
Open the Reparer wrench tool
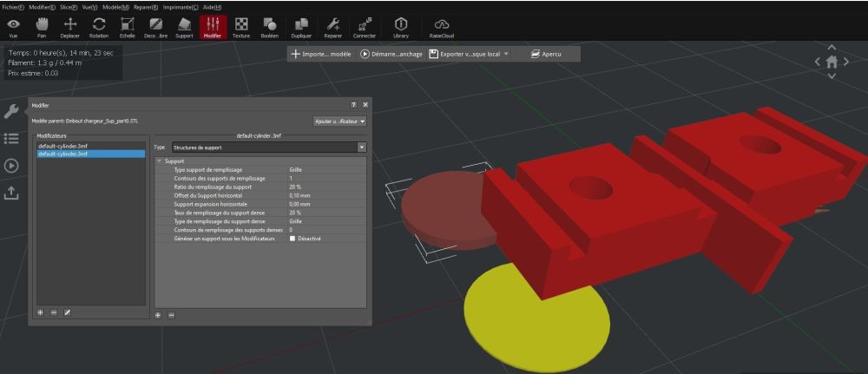pyautogui.click(x=332, y=28)
